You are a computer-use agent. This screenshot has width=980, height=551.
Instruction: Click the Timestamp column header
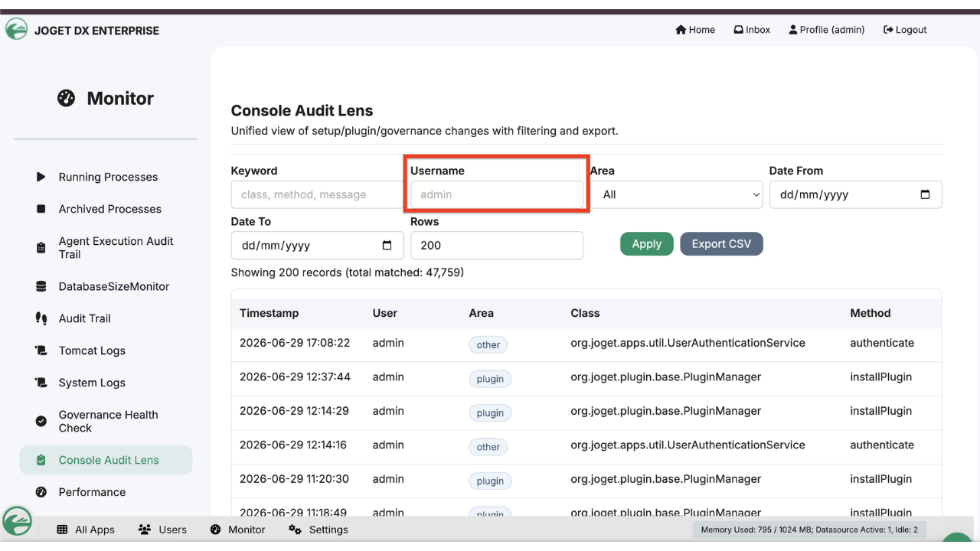tap(269, 313)
